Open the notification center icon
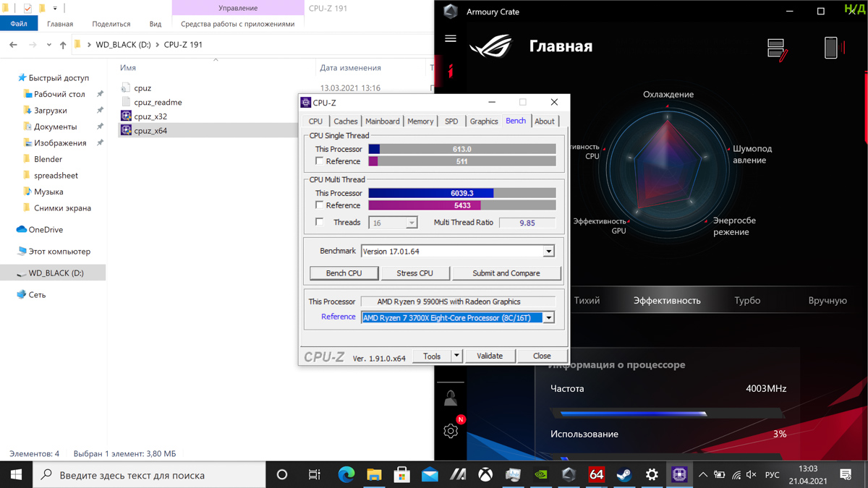This screenshot has width=868, height=488. (x=846, y=475)
